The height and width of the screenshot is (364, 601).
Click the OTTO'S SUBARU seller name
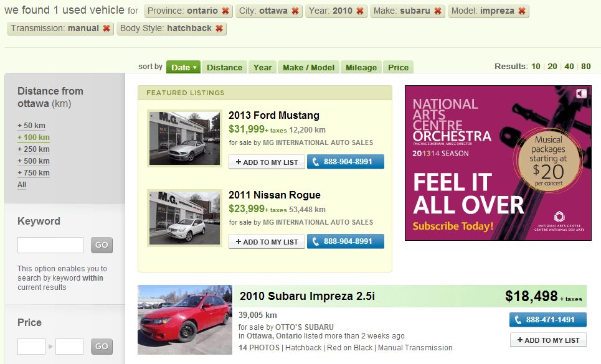tap(305, 327)
